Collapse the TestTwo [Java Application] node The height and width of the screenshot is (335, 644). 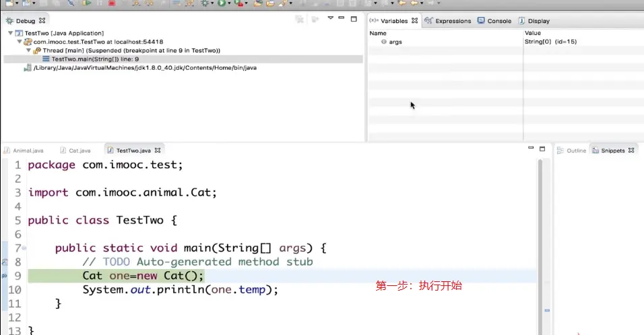coord(10,33)
